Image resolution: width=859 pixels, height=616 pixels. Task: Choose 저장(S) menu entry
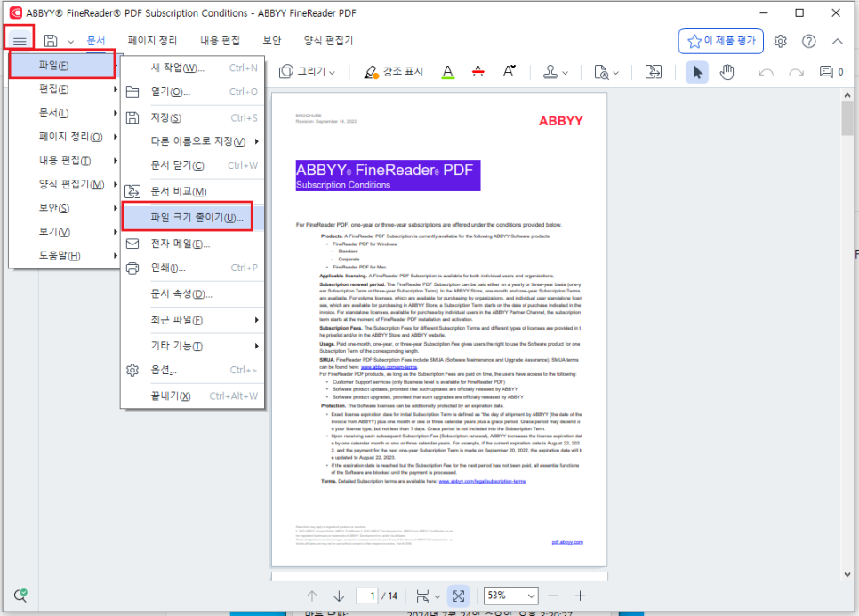pos(192,117)
